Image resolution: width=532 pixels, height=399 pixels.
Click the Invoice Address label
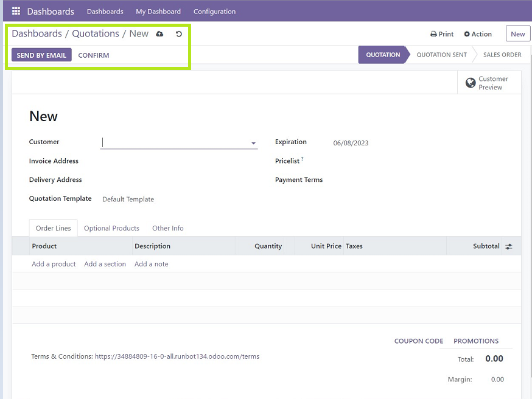[54, 161]
